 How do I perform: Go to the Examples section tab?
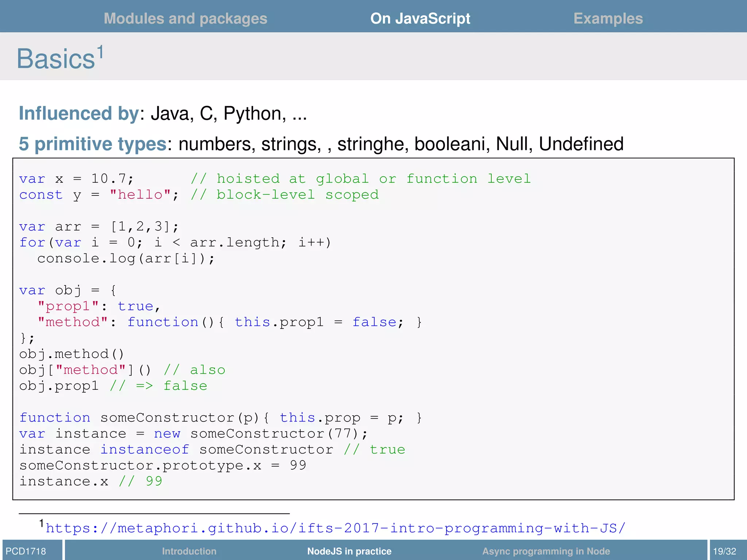tap(608, 19)
